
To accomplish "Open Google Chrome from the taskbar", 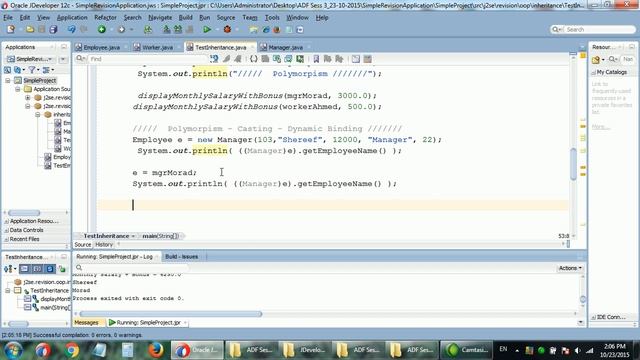I will [72, 350].
